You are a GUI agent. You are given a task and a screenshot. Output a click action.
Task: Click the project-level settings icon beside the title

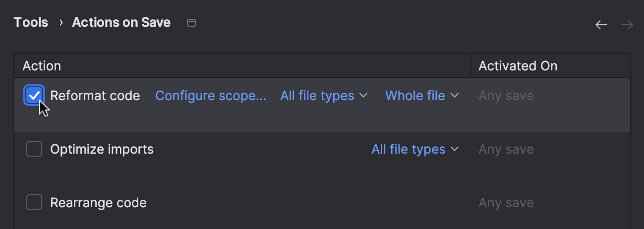[191, 23]
